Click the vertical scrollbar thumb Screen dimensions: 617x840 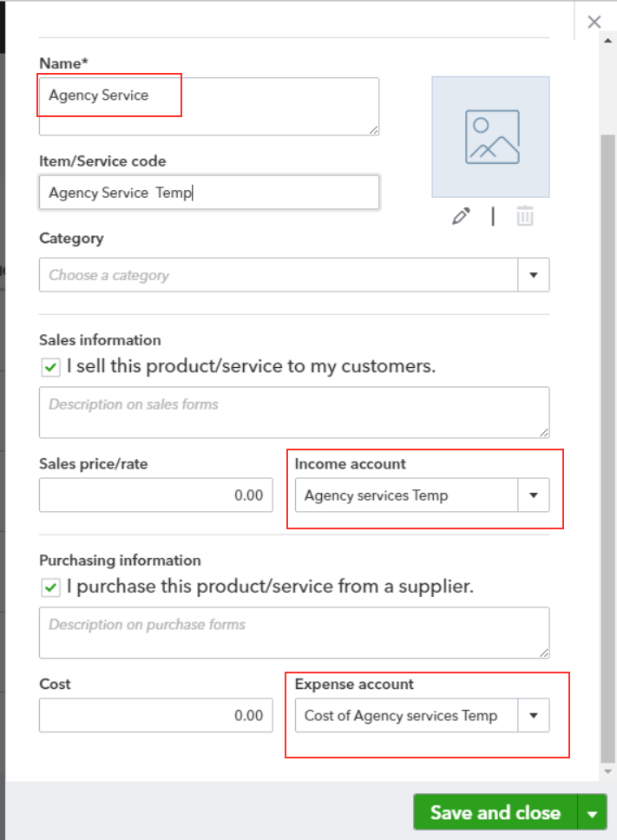(607, 448)
